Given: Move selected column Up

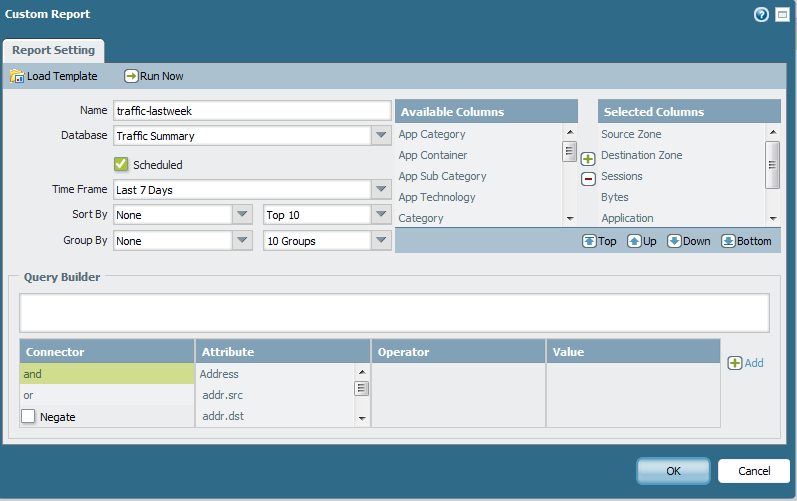Looking at the screenshot, I should pos(633,241).
